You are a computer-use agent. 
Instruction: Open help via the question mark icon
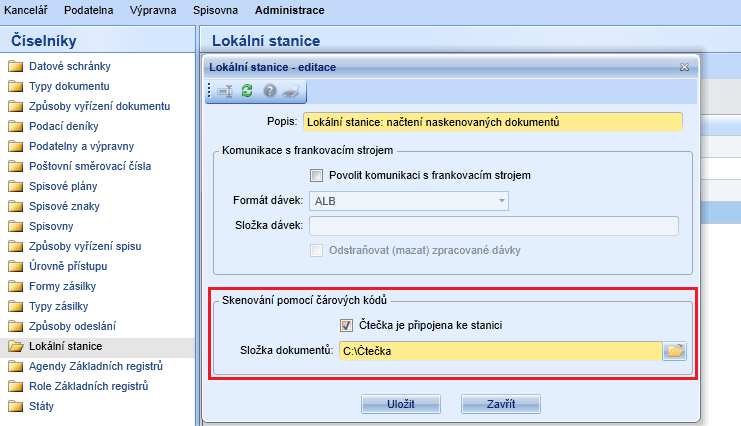coord(269,90)
